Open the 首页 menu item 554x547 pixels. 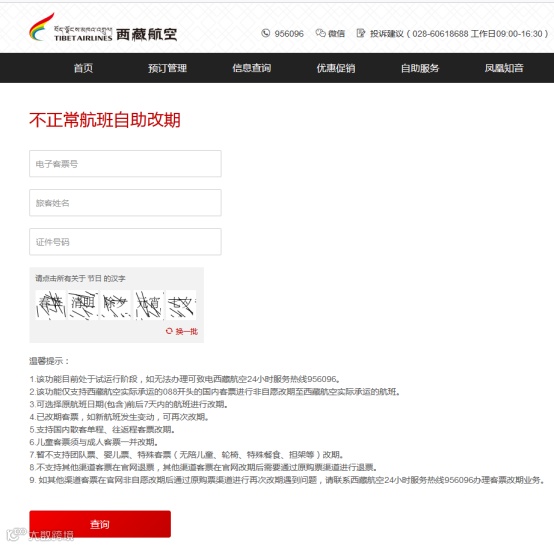(x=83, y=68)
